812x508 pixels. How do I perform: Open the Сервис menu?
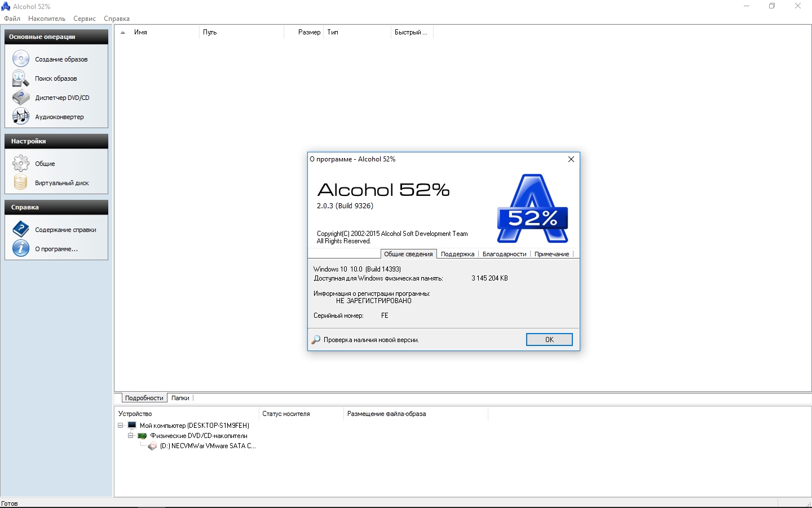pos(85,19)
